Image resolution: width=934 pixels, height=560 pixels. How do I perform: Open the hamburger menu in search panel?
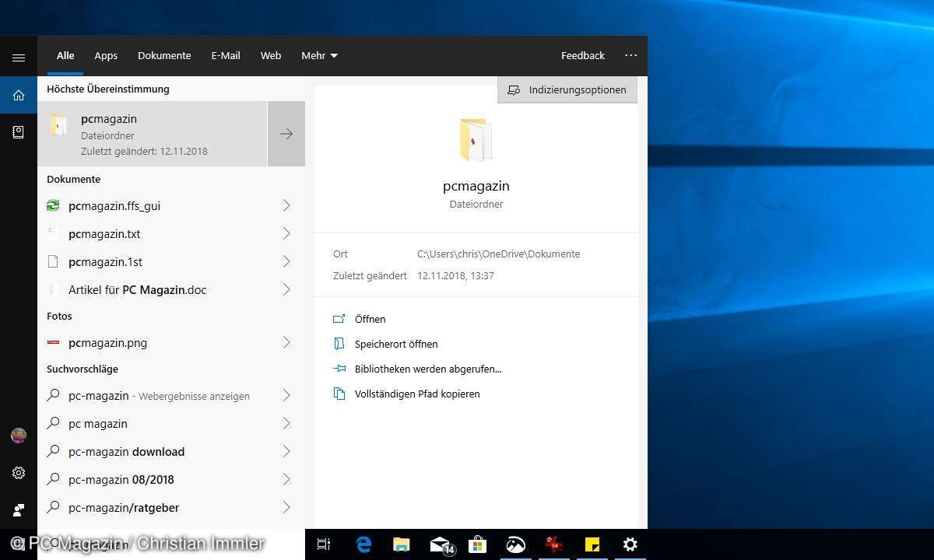(19, 58)
